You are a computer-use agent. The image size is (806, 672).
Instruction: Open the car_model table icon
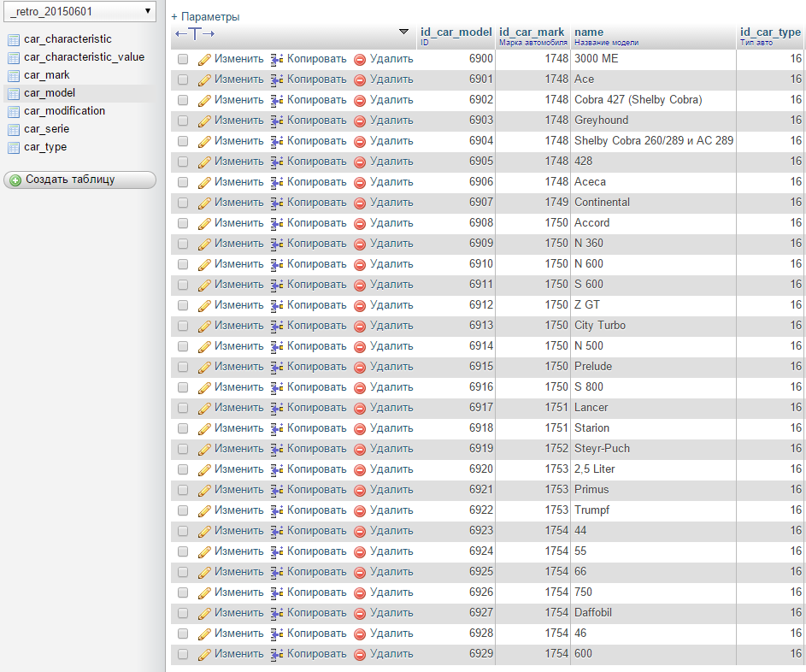pos(14,93)
